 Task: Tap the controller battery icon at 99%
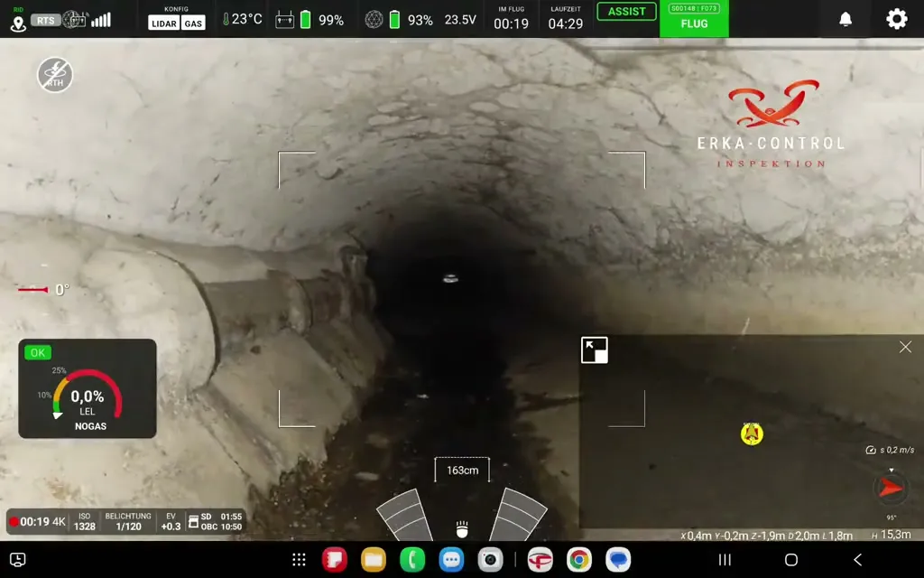click(305, 20)
